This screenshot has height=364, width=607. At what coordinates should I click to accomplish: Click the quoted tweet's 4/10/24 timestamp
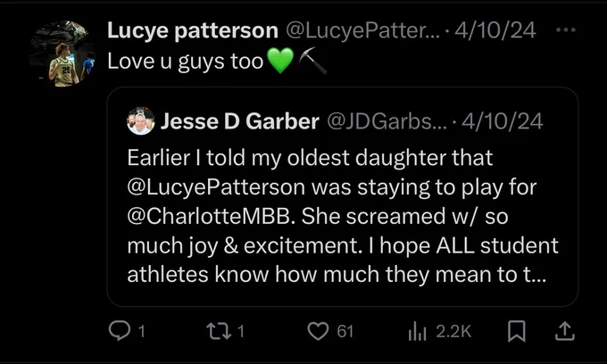coord(502,121)
